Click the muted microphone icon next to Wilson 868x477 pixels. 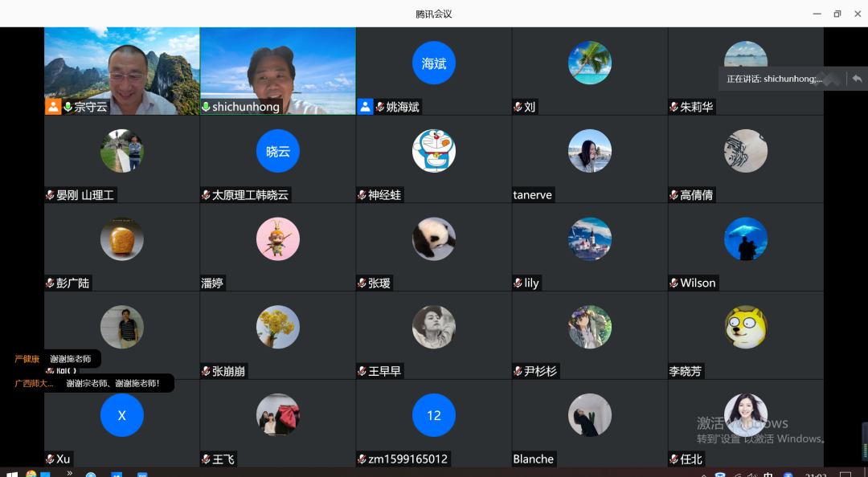(x=674, y=283)
